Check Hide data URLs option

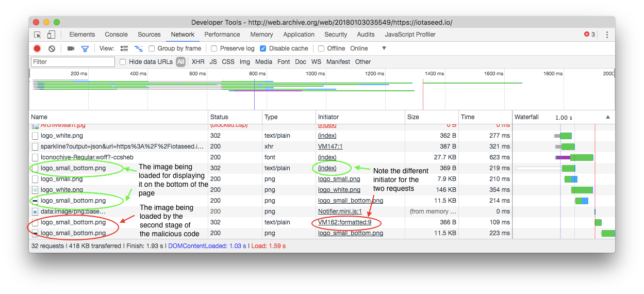click(123, 62)
